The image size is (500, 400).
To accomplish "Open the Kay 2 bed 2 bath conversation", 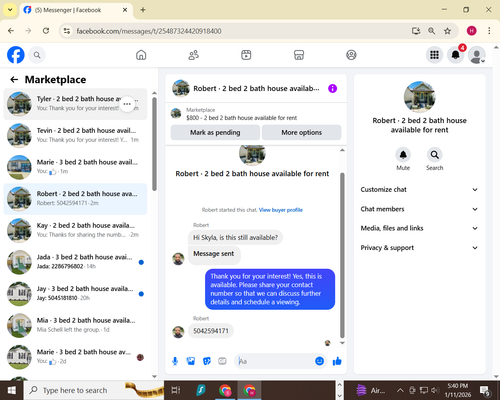I will tap(75, 230).
